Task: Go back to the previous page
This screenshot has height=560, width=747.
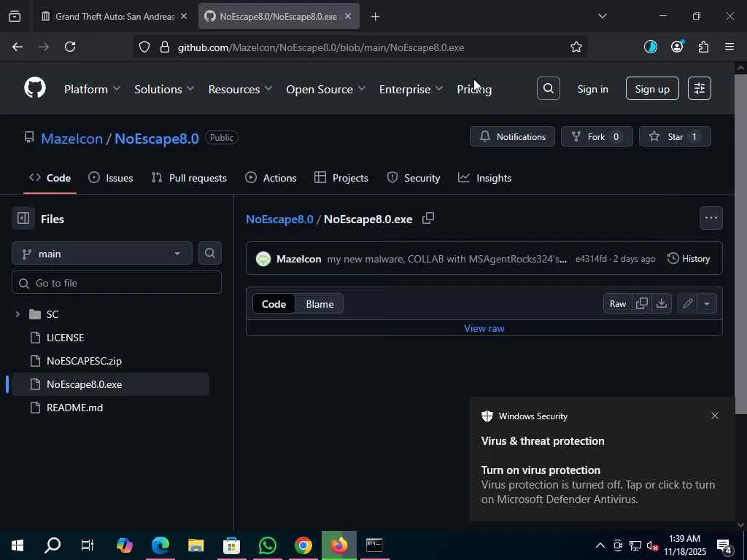Action: 18,47
